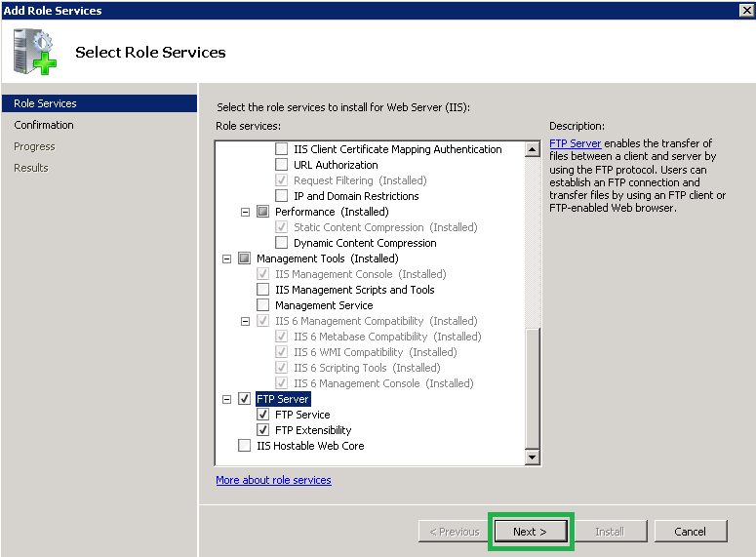The height and width of the screenshot is (557, 756).
Task: Uncheck FTP Service checkbox
Action: coord(262,415)
